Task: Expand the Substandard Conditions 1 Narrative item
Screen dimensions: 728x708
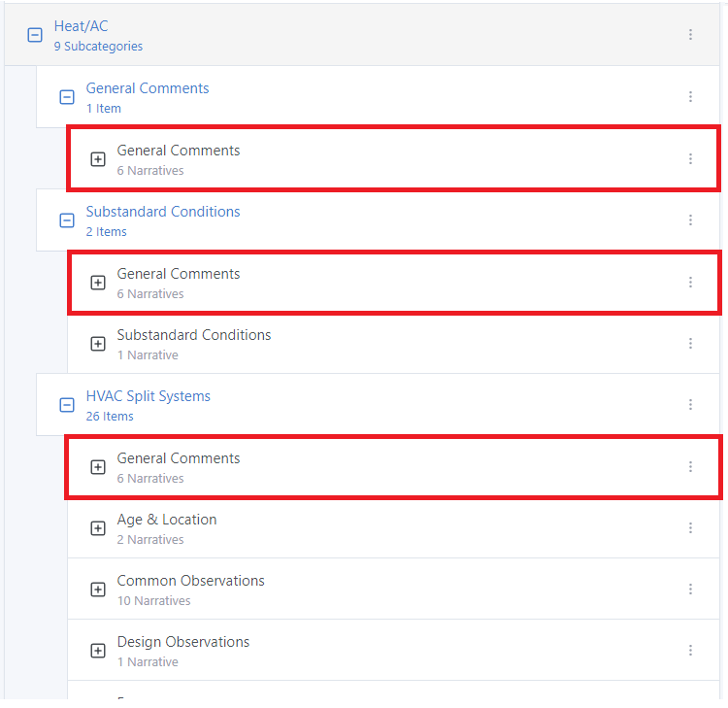Action: pos(98,344)
